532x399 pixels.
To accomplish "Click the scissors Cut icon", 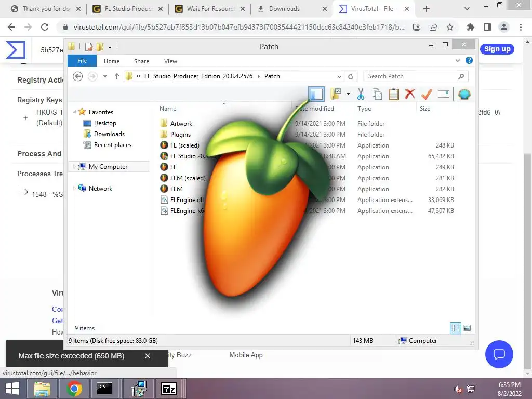I will [x=361, y=94].
